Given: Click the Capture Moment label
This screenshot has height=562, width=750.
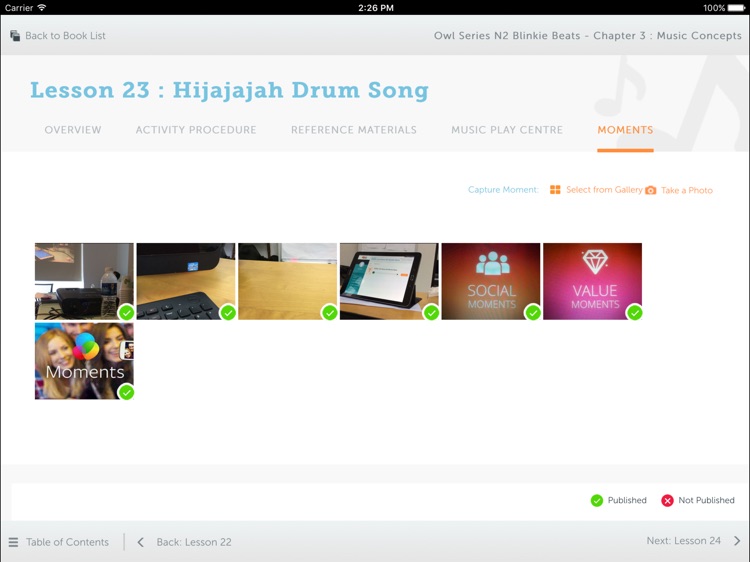Looking at the screenshot, I should tap(503, 190).
